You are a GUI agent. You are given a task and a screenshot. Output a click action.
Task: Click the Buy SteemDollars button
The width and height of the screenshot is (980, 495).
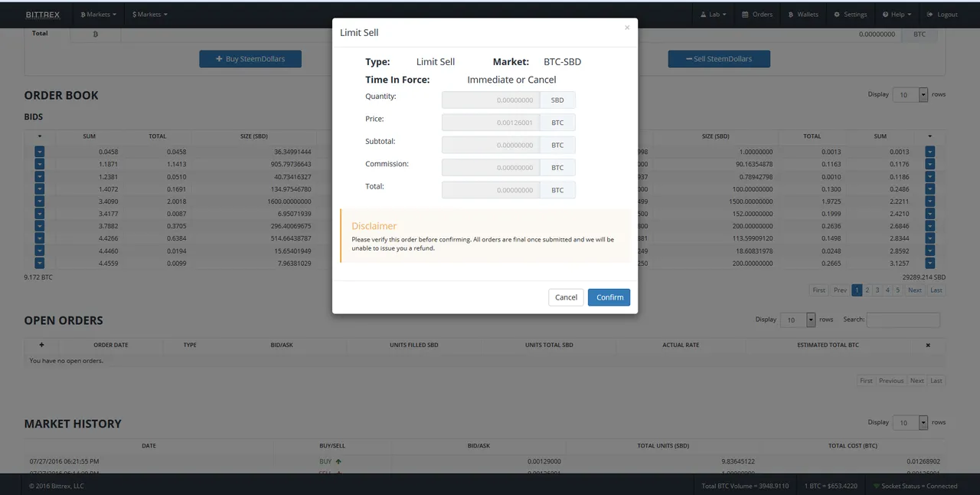[250, 59]
